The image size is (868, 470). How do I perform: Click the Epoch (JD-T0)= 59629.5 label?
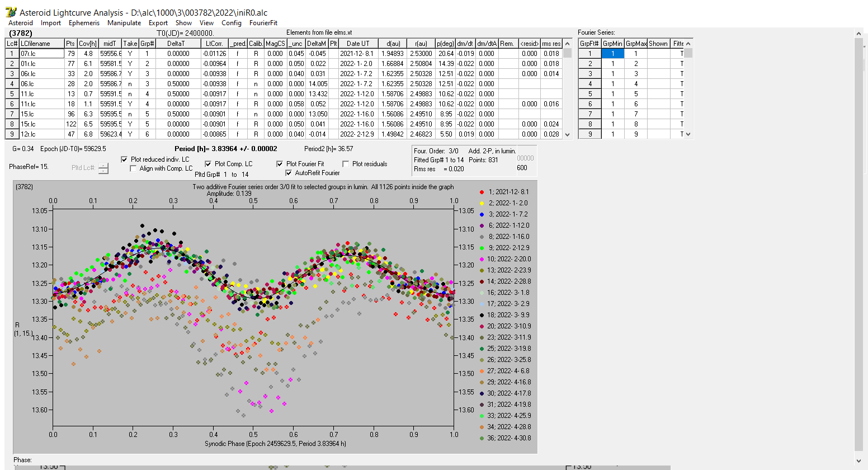(73, 149)
